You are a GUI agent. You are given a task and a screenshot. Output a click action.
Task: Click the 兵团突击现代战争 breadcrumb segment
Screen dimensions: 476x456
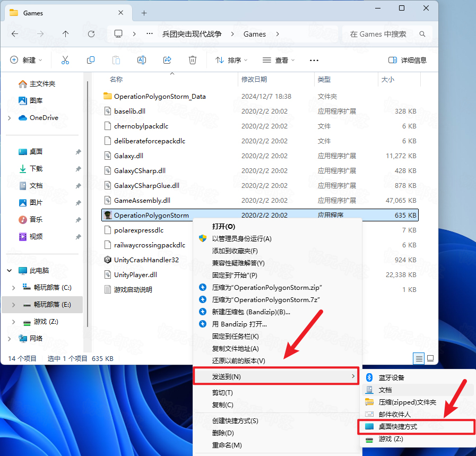click(x=192, y=34)
